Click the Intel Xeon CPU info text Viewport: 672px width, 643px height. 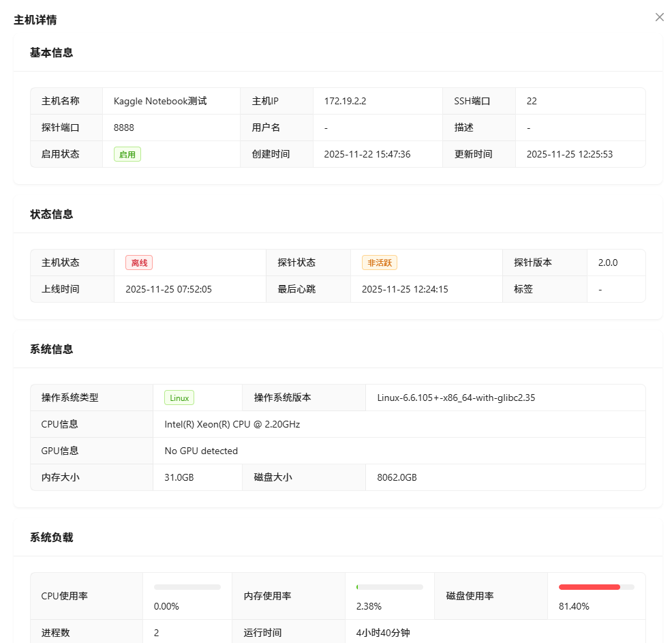coord(232,424)
